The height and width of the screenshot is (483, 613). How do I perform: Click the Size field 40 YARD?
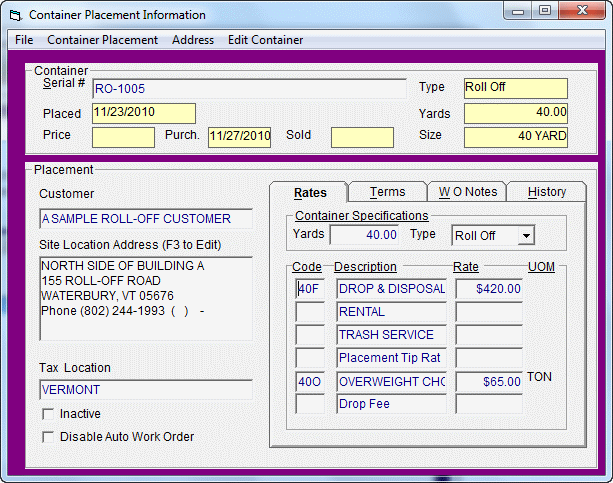tap(516, 137)
